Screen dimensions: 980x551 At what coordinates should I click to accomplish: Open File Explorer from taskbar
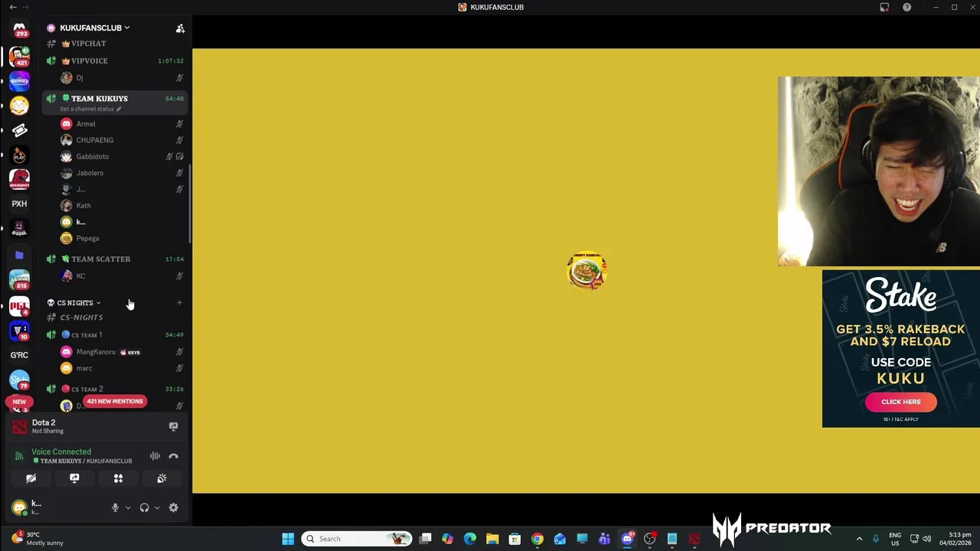(492, 539)
